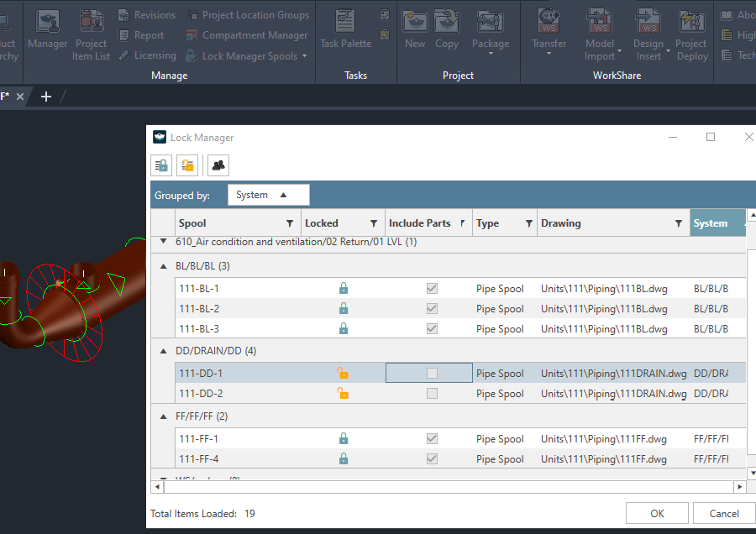Click the blue lock-list icon in Lock Manager toolbar

click(x=161, y=165)
